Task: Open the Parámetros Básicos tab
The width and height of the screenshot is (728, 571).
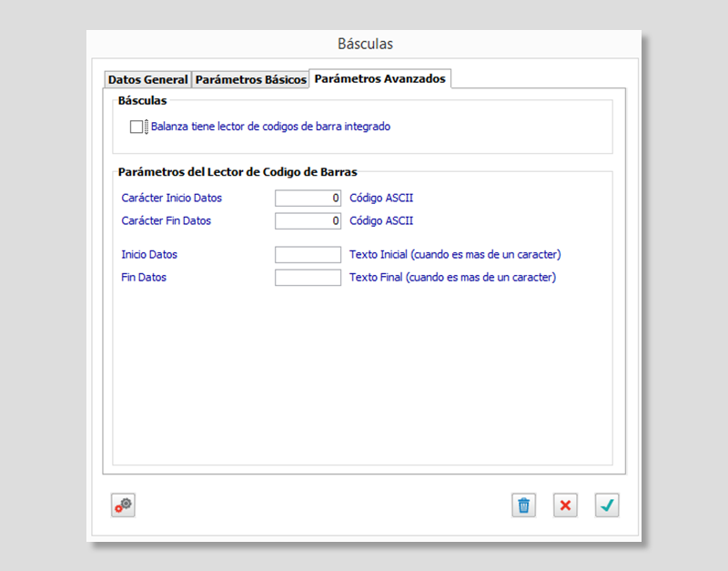Action: tap(251, 79)
